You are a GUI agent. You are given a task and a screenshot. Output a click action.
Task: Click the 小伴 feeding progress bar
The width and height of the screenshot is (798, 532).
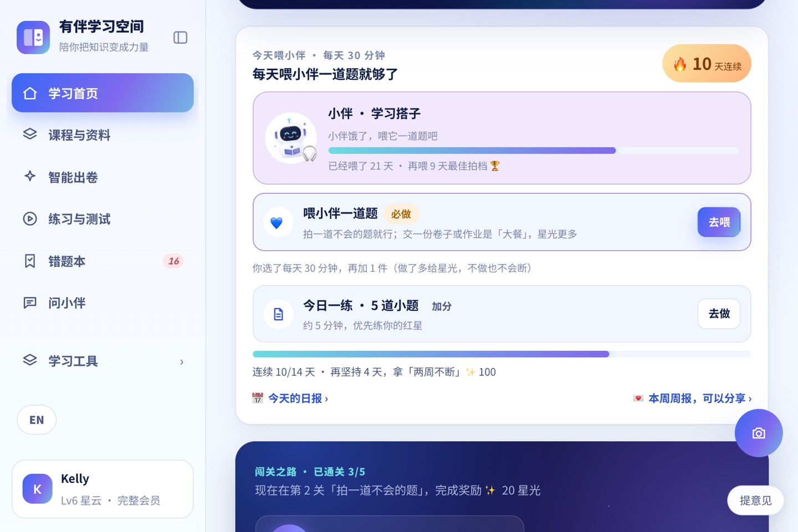(x=534, y=151)
